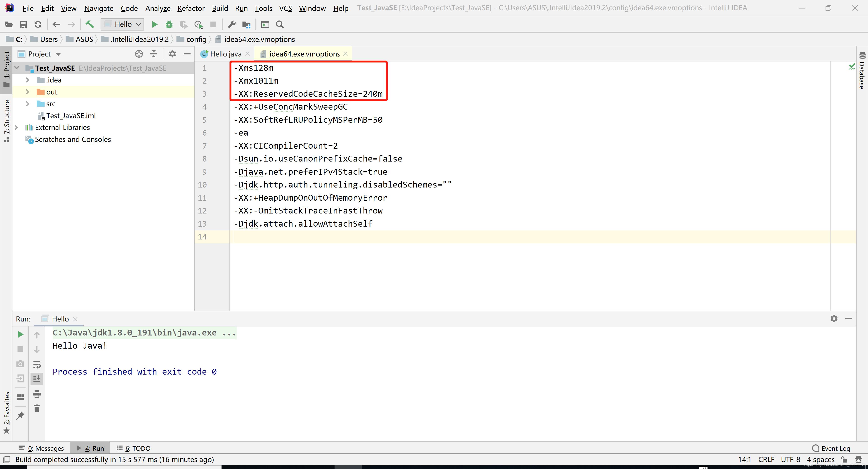The height and width of the screenshot is (469, 868).
Task: Clear console with trash icon
Action: [37, 408]
